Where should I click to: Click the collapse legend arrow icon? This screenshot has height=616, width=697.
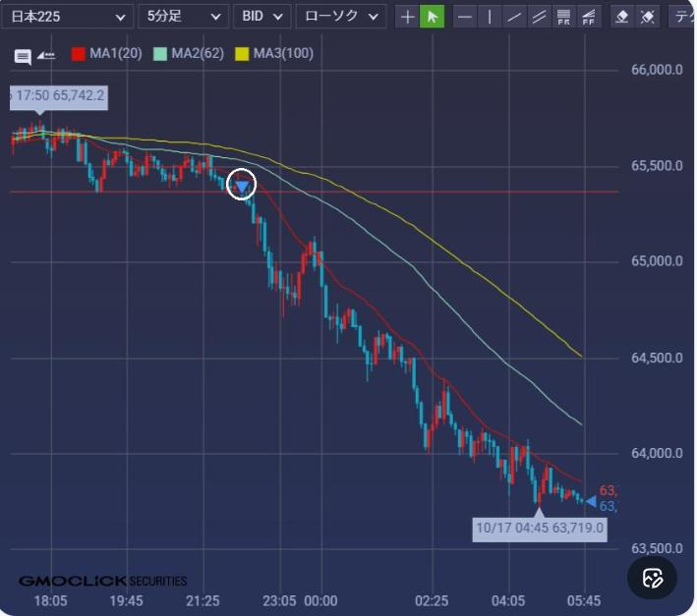[46, 56]
